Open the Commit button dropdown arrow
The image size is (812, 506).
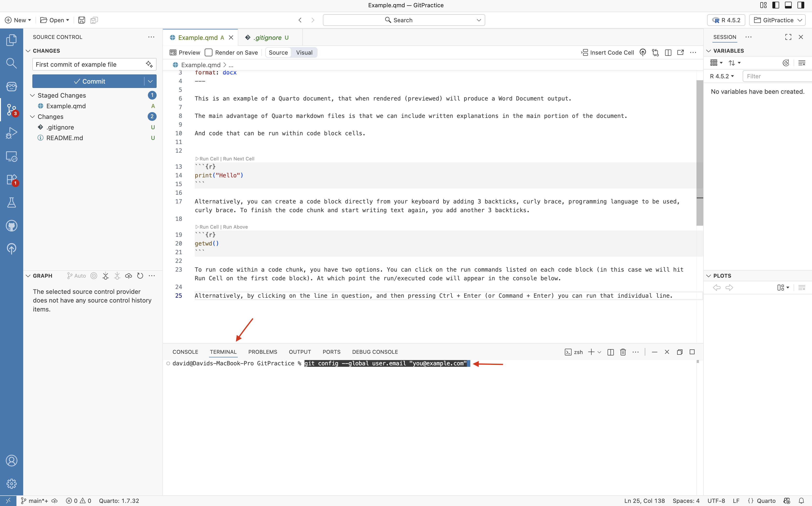[x=150, y=81]
